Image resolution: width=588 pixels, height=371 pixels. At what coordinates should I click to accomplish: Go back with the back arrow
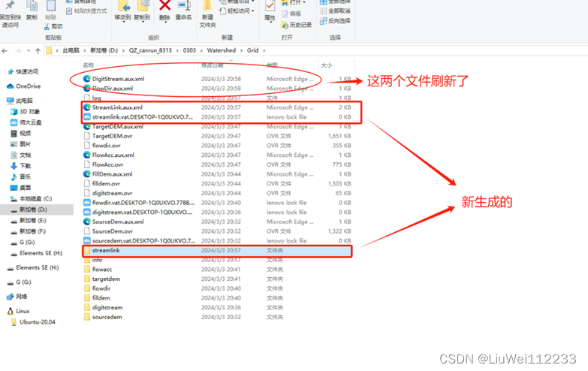(x=5, y=50)
